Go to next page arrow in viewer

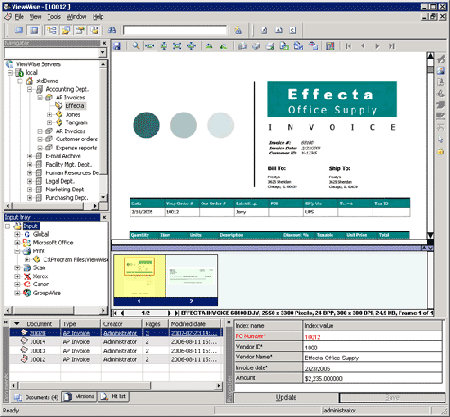pyautogui.click(x=377, y=46)
